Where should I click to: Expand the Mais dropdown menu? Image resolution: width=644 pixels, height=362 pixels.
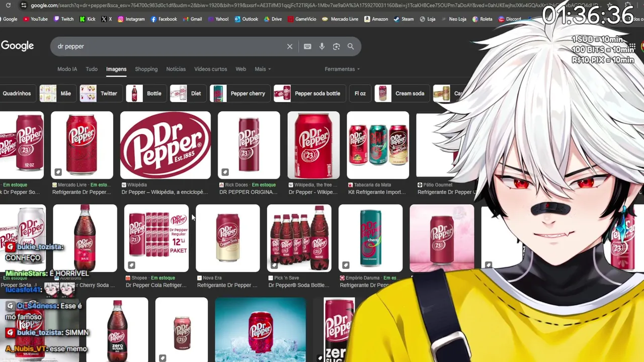point(263,69)
